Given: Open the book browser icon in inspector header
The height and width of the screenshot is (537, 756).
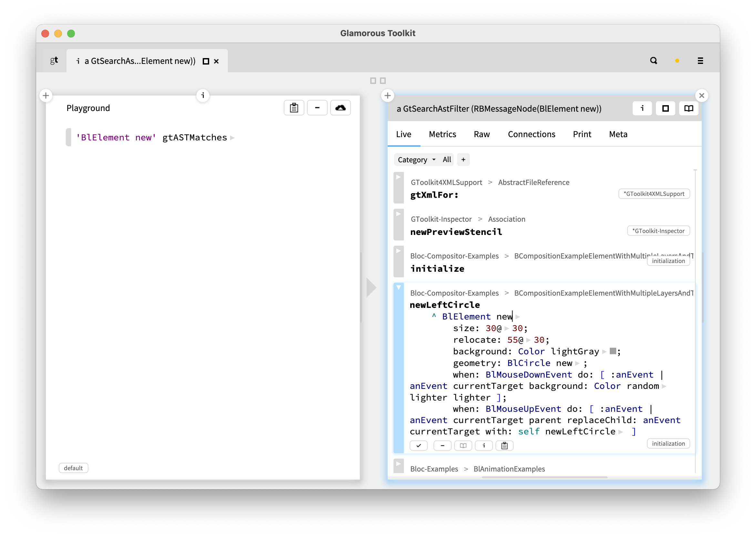Looking at the screenshot, I should tap(688, 108).
